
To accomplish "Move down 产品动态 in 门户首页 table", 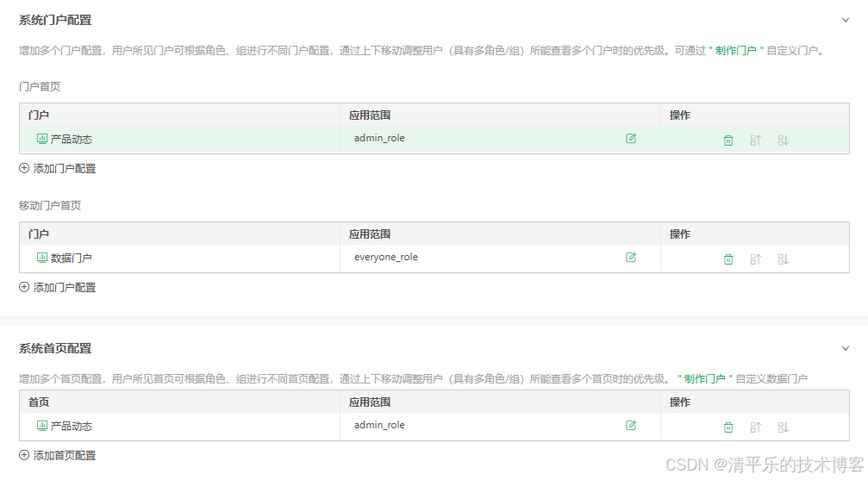I will click(x=783, y=140).
